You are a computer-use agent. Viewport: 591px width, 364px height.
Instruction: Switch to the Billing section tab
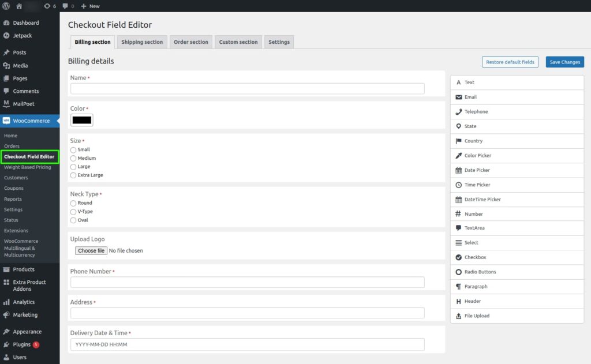92,42
